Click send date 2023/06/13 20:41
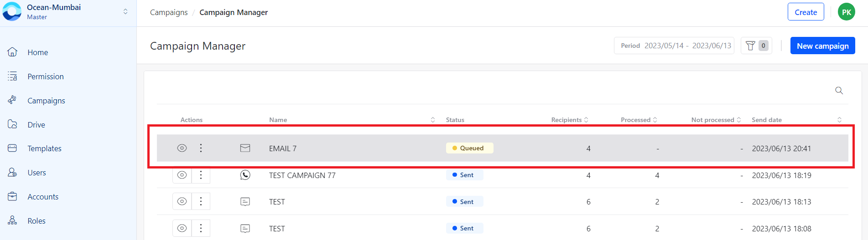The height and width of the screenshot is (240, 868). tap(781, 148)
